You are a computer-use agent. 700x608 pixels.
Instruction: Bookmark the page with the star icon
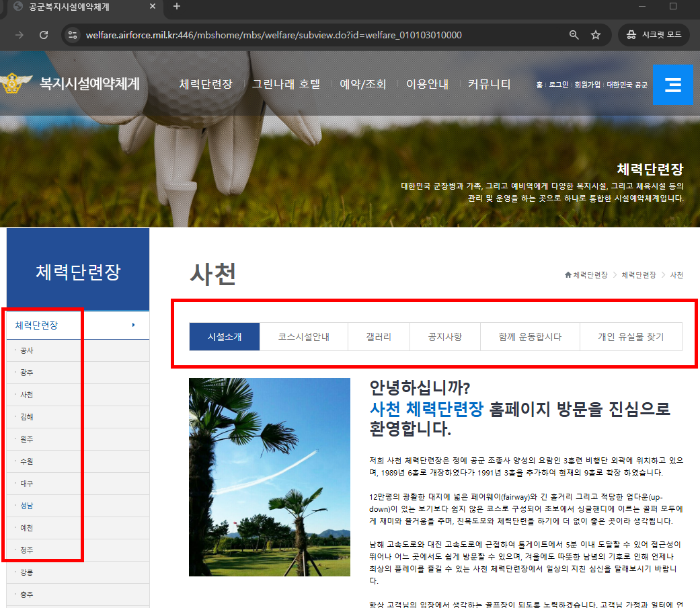(x=596, y=34)
